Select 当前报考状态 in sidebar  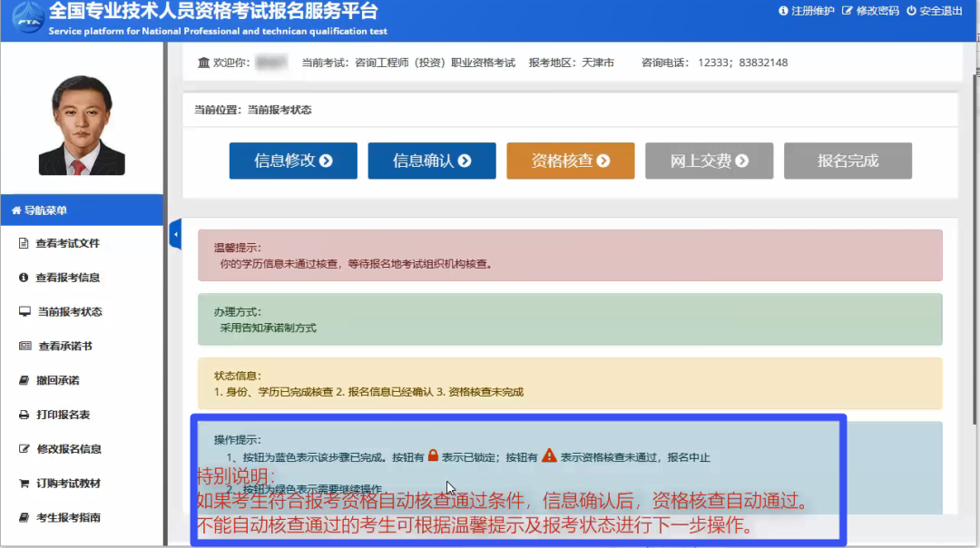coord(69,312)
